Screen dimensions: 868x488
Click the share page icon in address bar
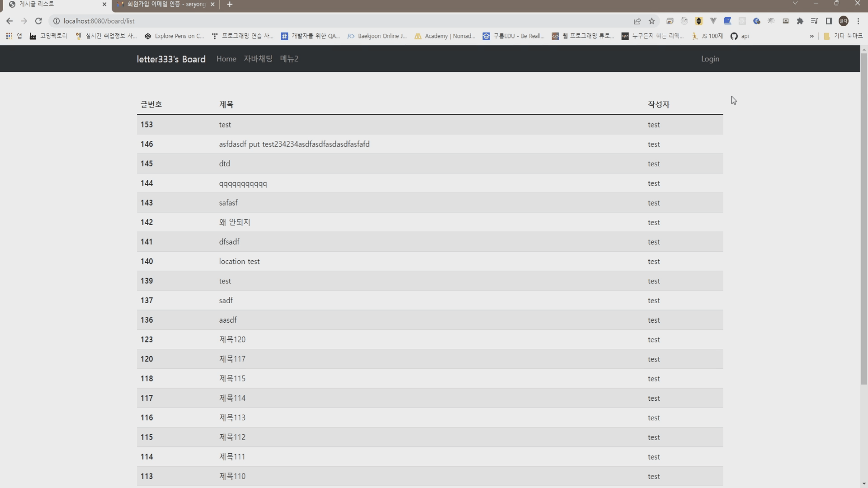[x=637, y=21]
